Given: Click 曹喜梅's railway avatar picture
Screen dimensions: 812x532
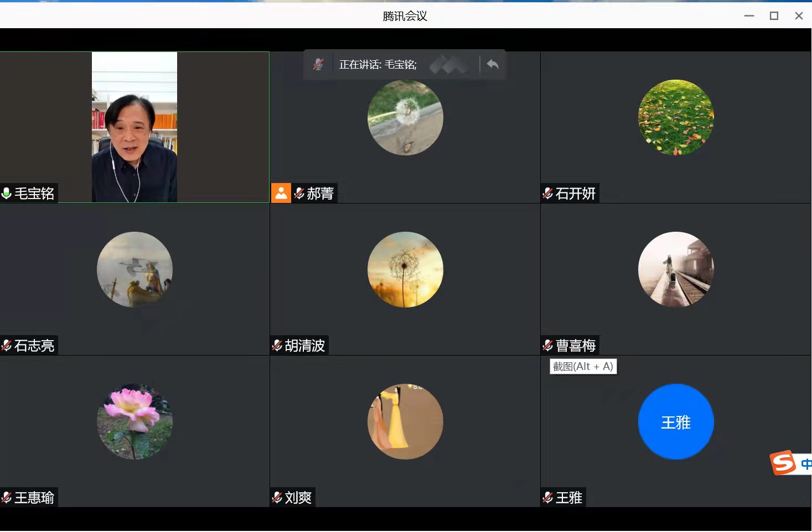Looking at the screenshot, I should (676, 269).
